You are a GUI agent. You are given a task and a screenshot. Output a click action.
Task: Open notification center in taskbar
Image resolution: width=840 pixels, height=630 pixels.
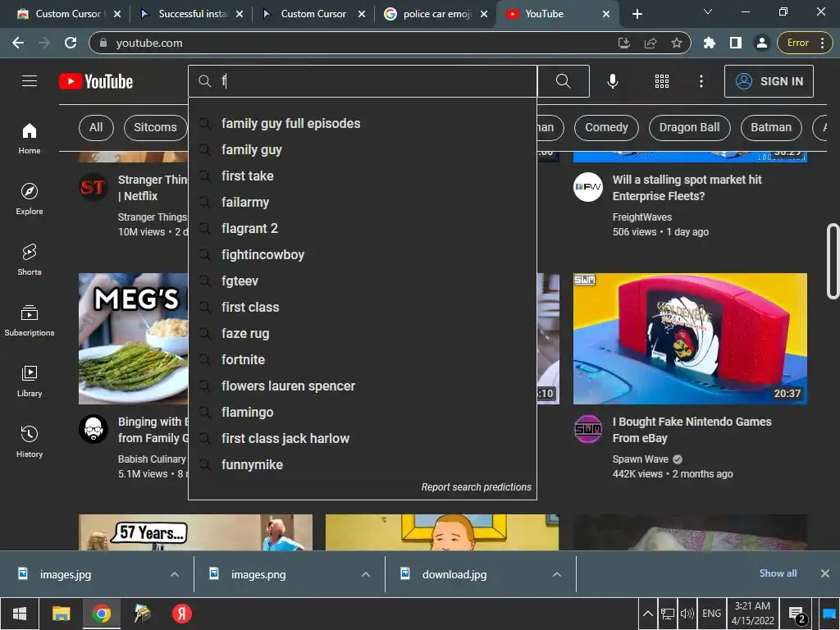(797, 614)
